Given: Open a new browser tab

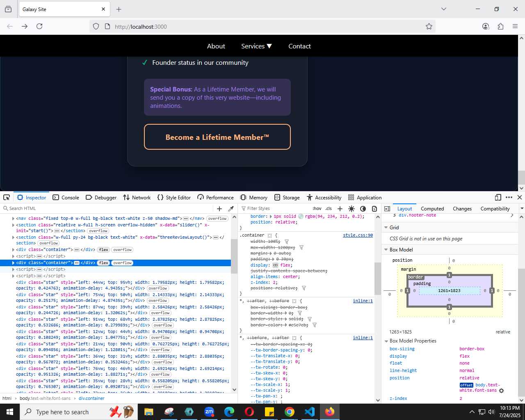Looking at the screenshot, I should 119,9.
